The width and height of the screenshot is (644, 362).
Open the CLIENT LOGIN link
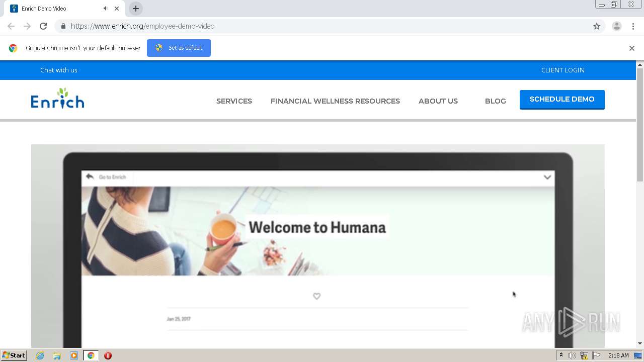pyautogui.click(x=563, y=70)
